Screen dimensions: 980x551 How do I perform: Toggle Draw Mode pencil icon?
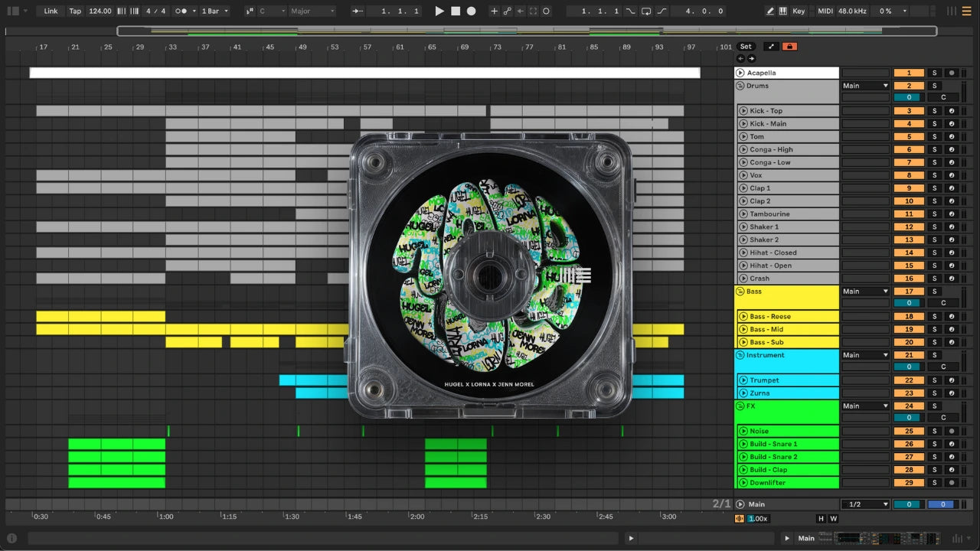(x=770, y=11)
